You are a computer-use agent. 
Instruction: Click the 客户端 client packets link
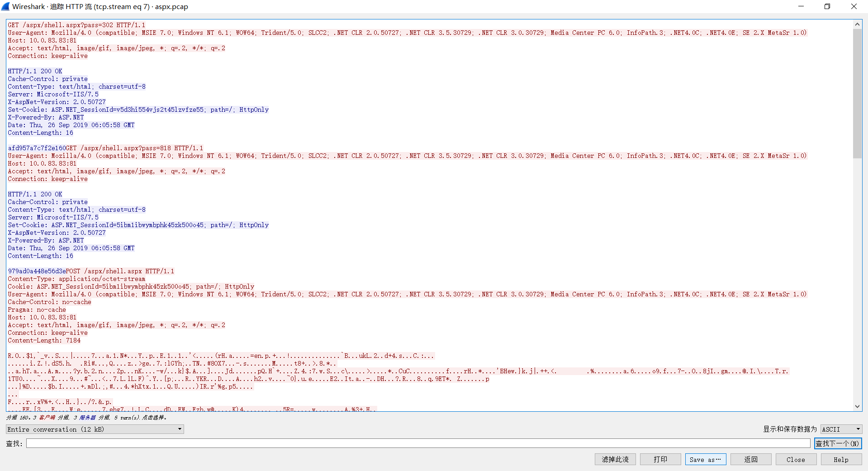[x=47, y=418]
